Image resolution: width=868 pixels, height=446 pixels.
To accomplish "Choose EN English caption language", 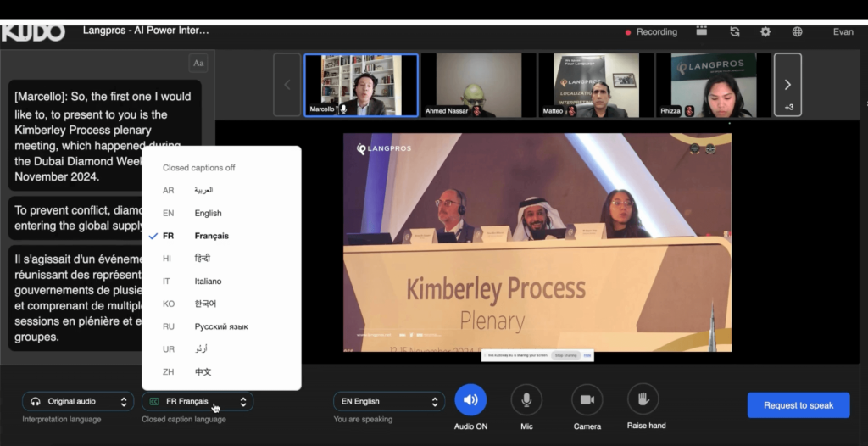I will [221, 214].
